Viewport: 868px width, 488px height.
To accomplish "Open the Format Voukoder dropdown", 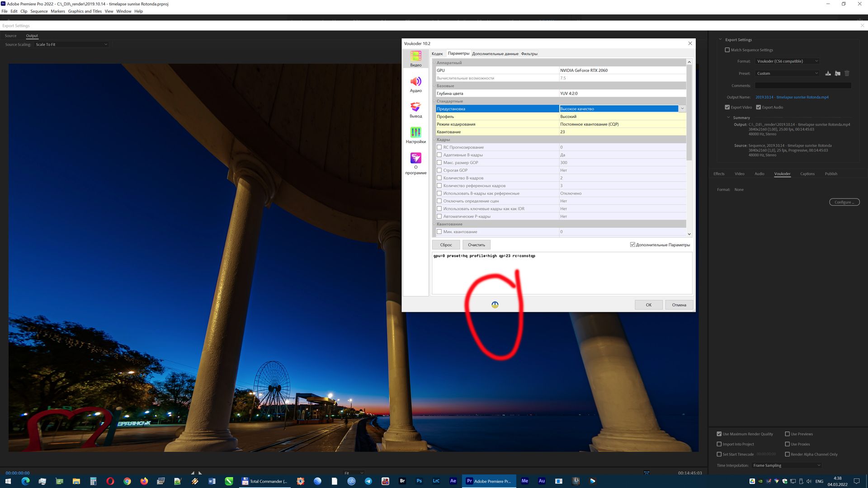I will tap(787, 61).
